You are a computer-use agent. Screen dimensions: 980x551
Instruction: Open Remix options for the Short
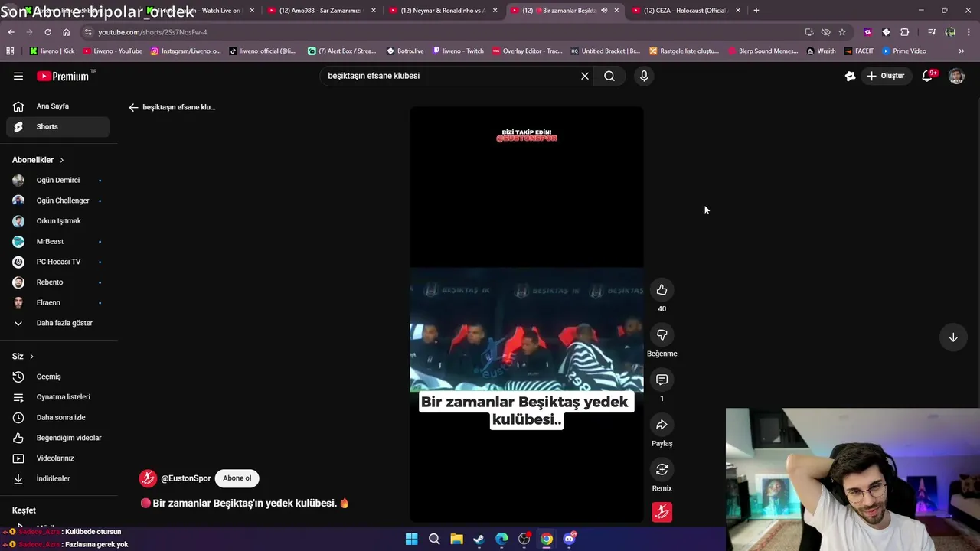click(x=661, y=469)
